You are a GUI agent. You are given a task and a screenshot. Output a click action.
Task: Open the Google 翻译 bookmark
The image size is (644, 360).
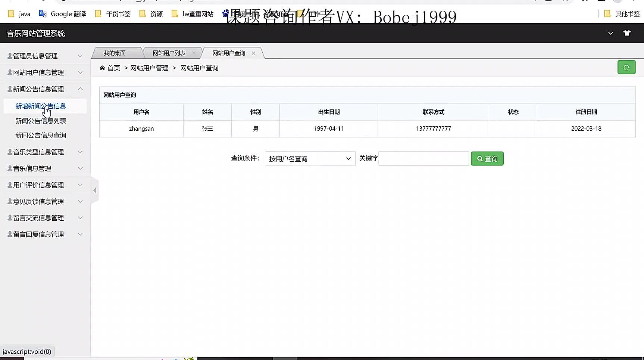point(63,14)
